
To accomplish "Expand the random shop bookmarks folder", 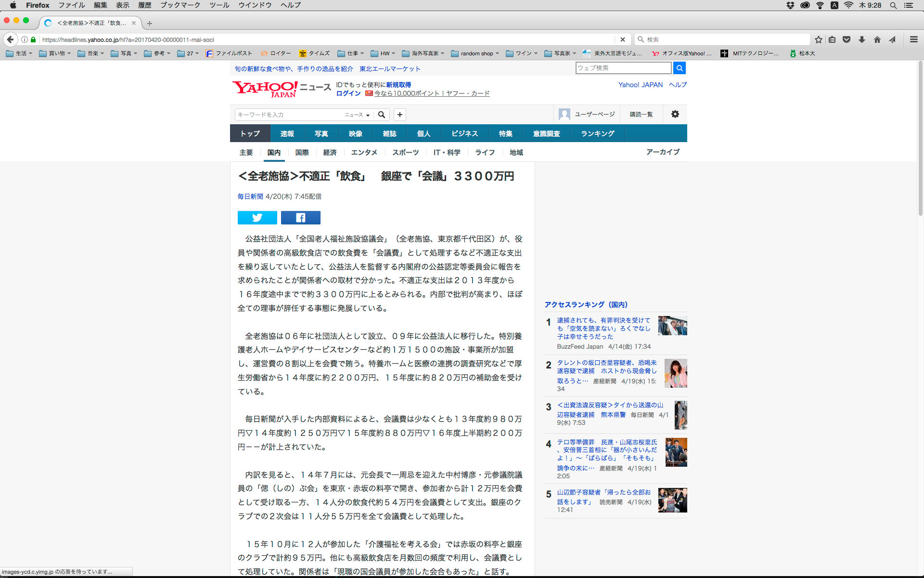I will point(475,53).
